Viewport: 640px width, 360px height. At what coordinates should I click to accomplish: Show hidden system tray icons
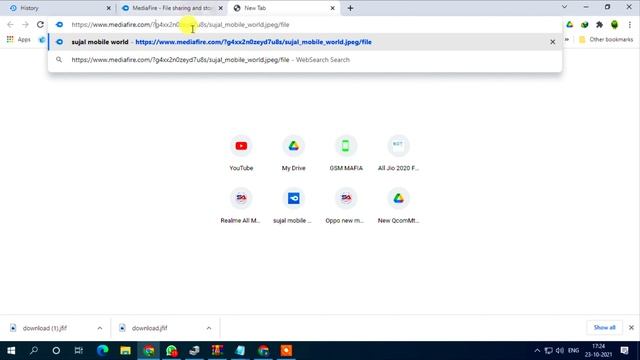537,351
